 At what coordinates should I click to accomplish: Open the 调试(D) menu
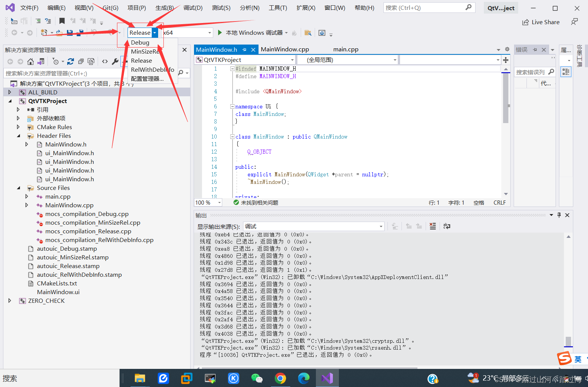193,8
